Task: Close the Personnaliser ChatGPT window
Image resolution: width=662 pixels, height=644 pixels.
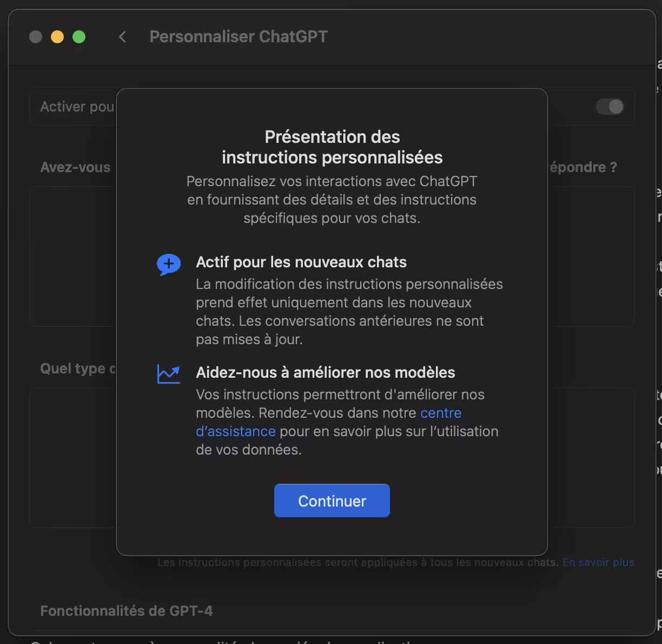Action: click(36, 37)
